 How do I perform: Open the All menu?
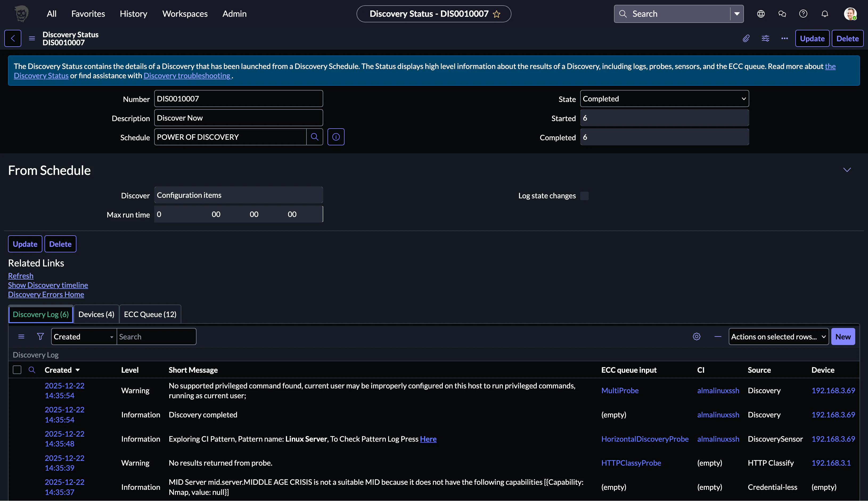click(52, 14)
